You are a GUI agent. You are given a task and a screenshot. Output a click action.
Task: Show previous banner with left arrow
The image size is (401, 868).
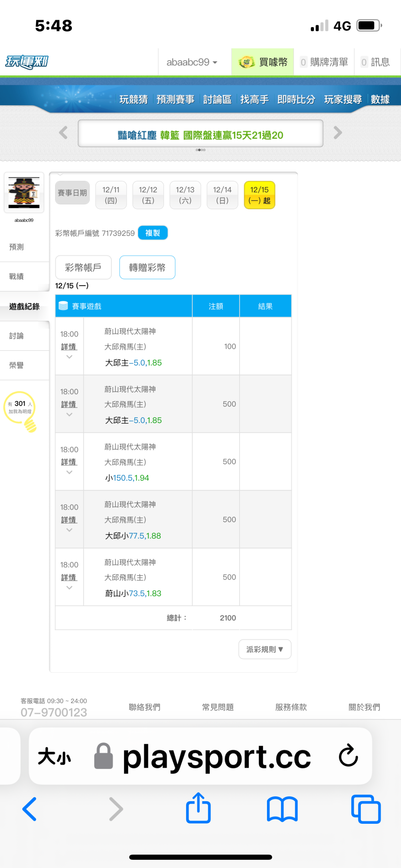(x=63, y=133)
